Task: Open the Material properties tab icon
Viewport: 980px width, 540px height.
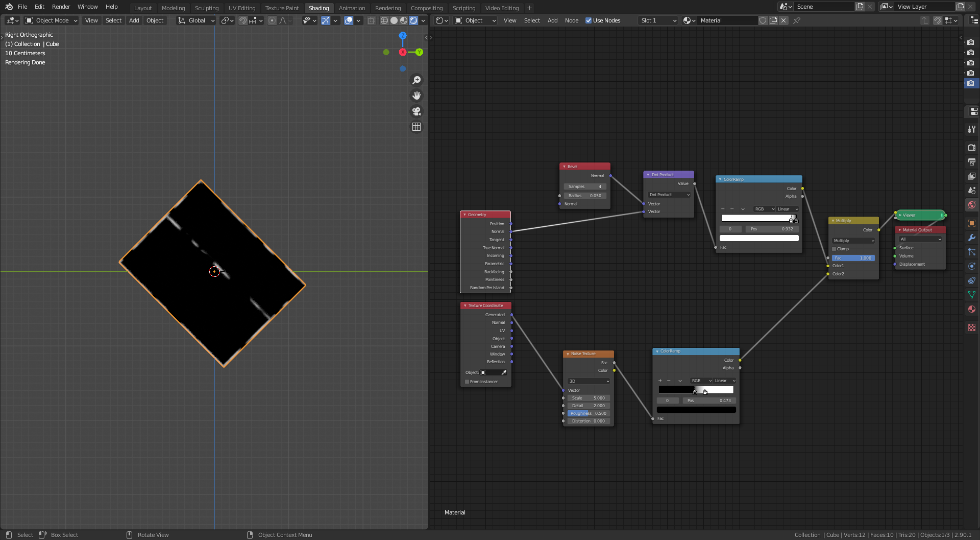Action: pos(972,309)
